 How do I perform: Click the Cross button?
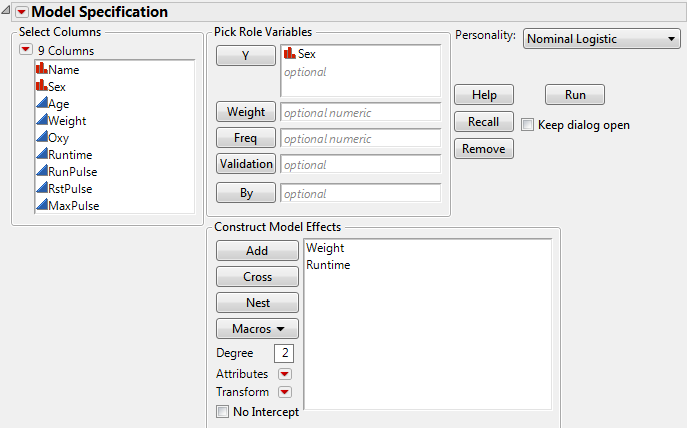pyautogui.click(x=257, y=277)
